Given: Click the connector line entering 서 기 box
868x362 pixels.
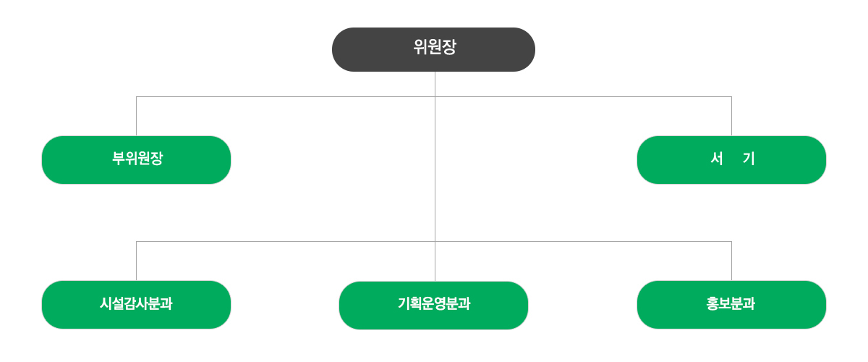Looking at the screenshot, I should point(731,117).
